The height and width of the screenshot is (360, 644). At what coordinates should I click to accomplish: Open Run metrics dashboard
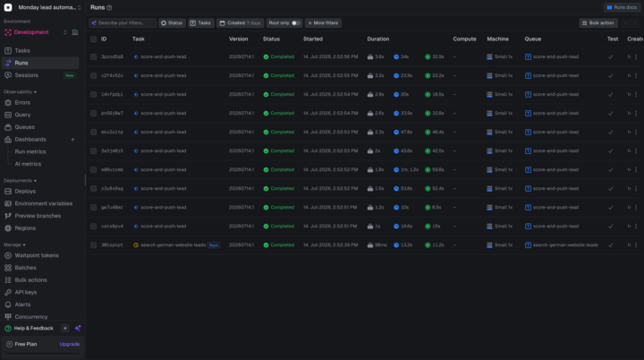(30, 152)
